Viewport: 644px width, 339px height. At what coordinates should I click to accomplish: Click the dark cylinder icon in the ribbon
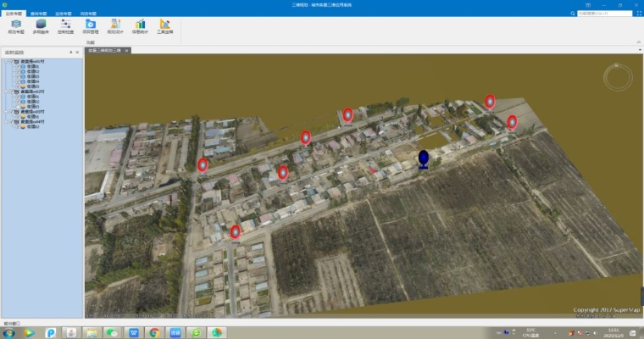(x=40, y=25)
